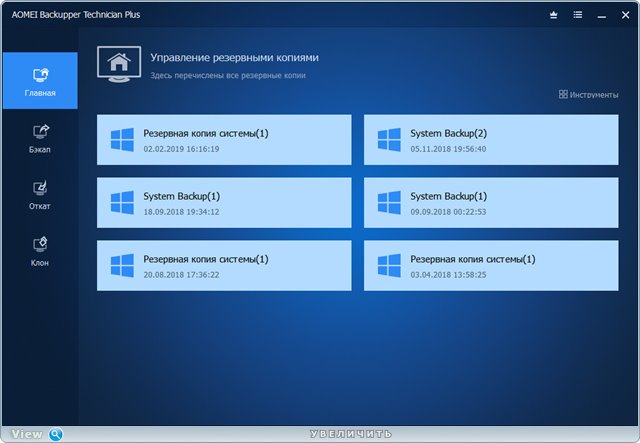This screenshot has width=640, height=443.
Task: Select System Backup(1) dated 18.09.2018
Action: pyautogui.click(x=224, y=203)
